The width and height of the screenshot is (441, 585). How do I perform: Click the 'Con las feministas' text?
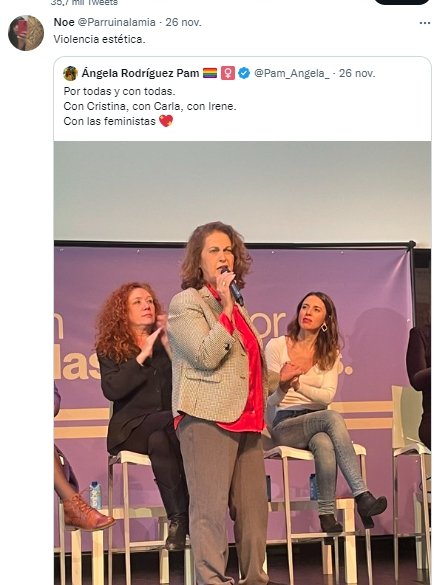(109, 121)
